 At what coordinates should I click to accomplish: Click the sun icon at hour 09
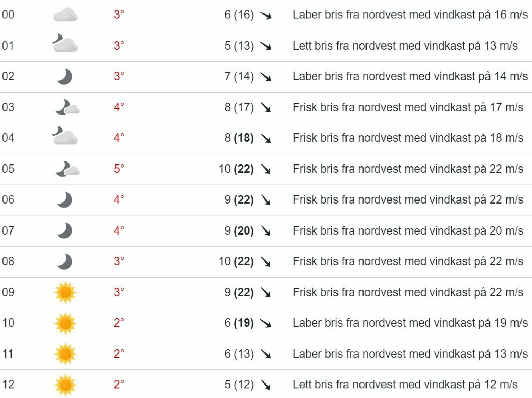click(x=65, y=292)
